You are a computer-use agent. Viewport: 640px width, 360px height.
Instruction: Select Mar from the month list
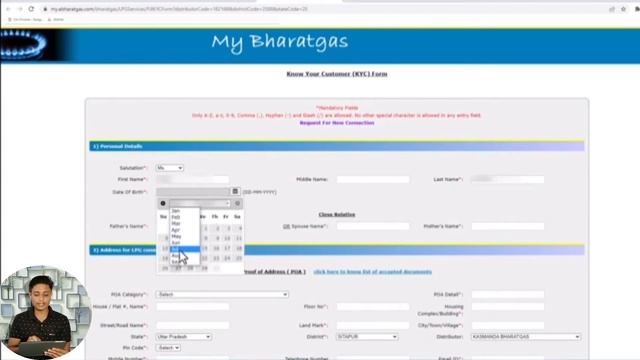click(176, 224)
